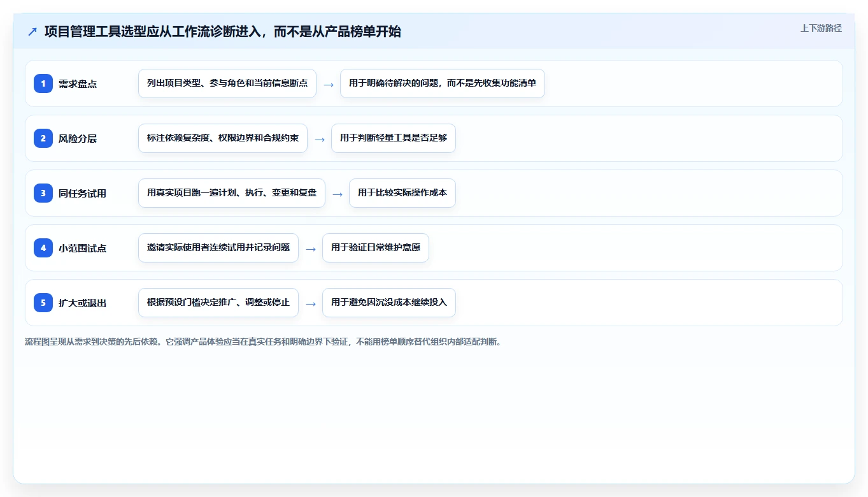Viewport: 868px width, 497px height.
Task: Click the 需求盘点 step label
Action: 78,83
